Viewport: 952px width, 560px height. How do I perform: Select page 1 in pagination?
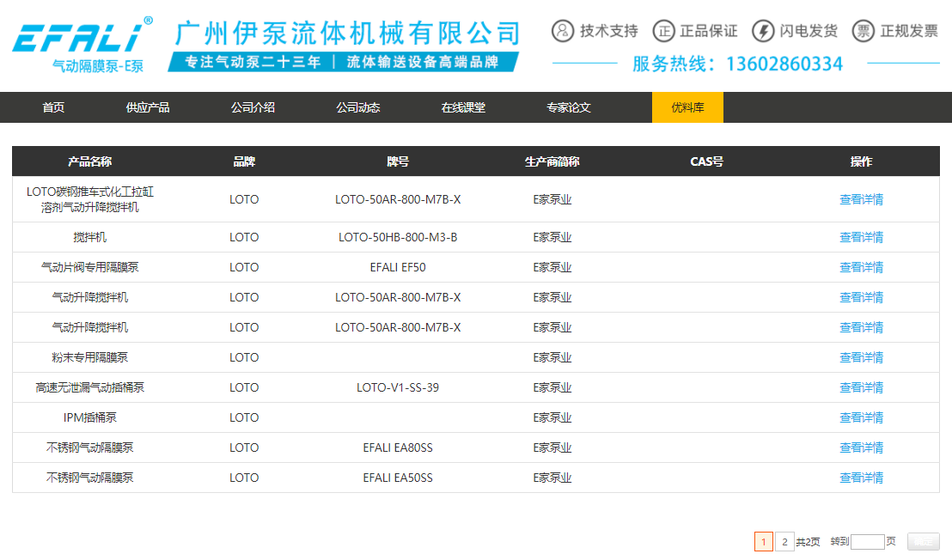[x=764, y=541]
